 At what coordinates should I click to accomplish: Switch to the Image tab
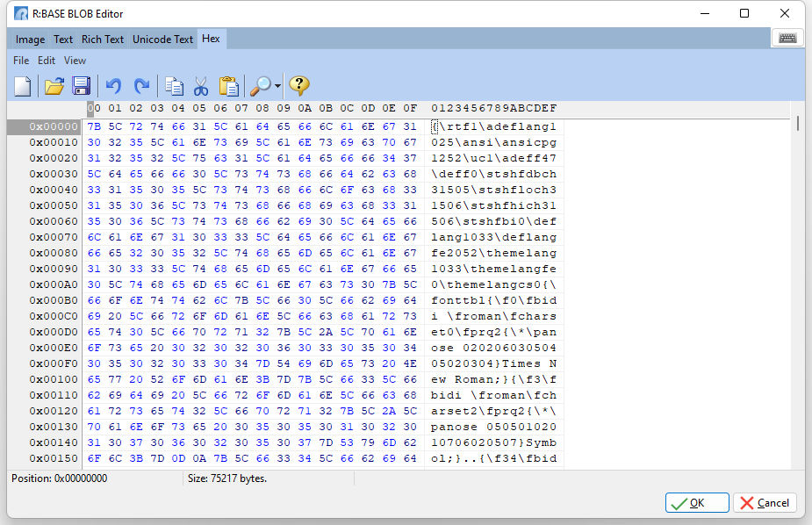coord(30,40)
